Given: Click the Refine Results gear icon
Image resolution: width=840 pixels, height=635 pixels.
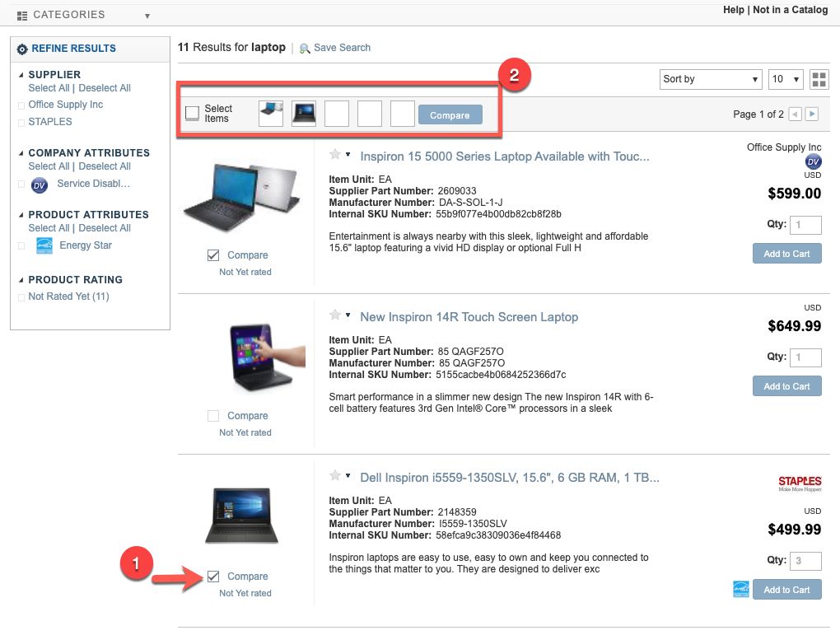Looking at the screenshot, I should click(x=22, y=49).
